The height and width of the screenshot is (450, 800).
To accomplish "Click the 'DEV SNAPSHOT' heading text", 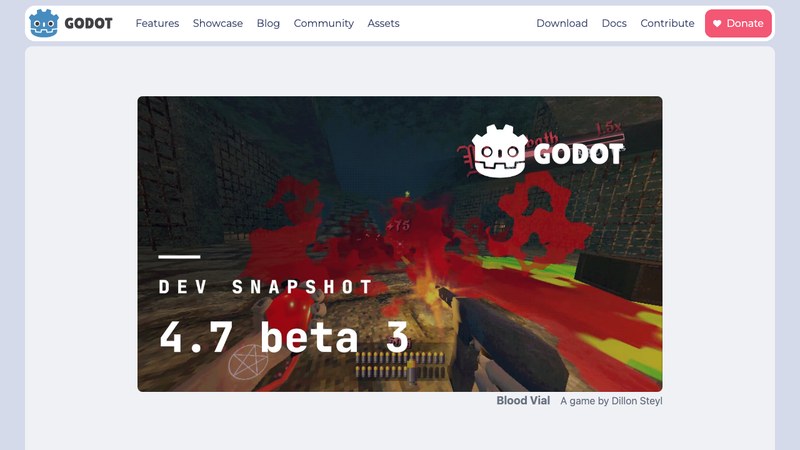I will (x=265, y=287).
